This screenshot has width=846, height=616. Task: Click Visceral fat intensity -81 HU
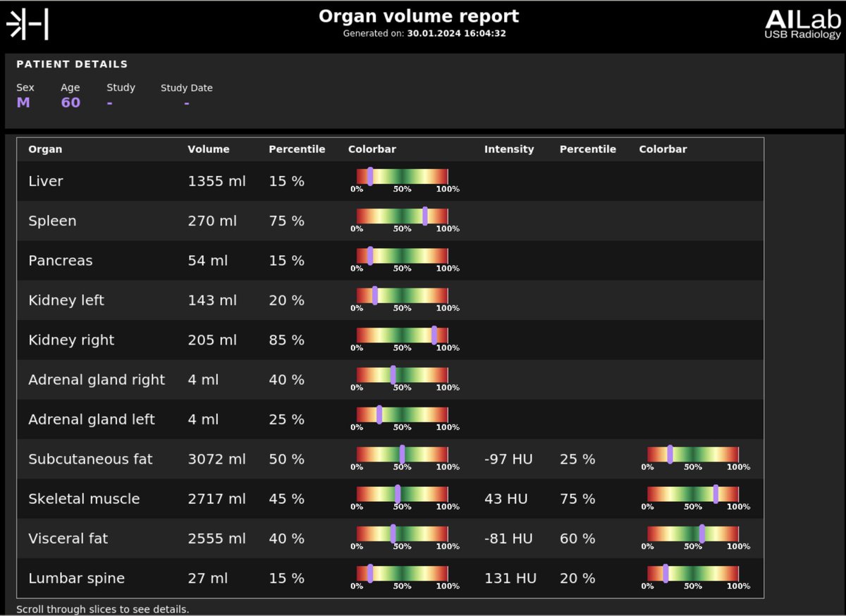[x=508, y=538]
